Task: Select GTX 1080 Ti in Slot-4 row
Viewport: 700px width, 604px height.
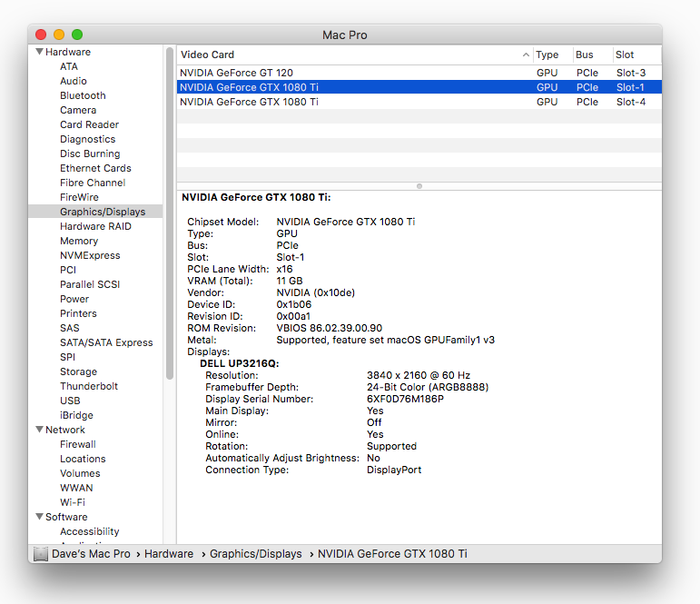Action: [x=419, y=102]
